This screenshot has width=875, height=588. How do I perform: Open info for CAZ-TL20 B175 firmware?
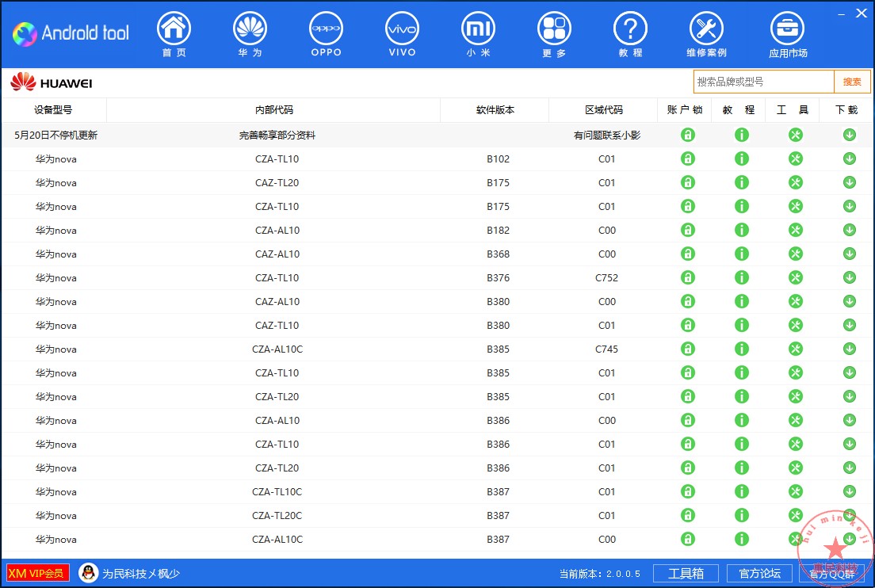tap(742, 182)
